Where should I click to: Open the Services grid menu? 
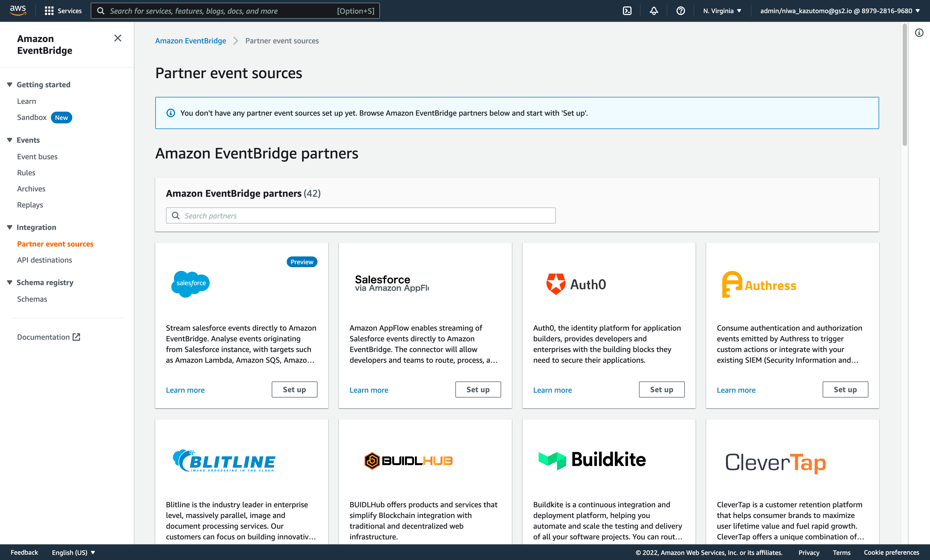[x=63, y=11]
